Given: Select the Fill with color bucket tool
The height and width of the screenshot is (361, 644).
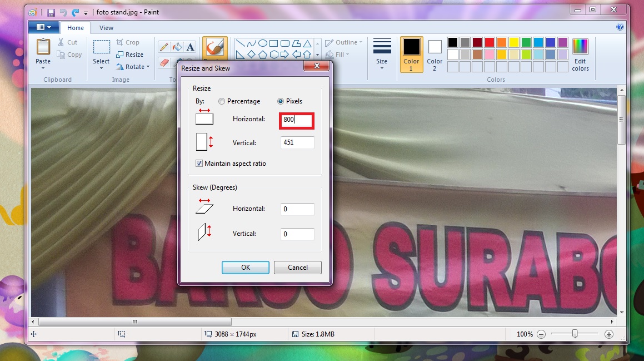Looking at the screenshot, I should 177,47.
